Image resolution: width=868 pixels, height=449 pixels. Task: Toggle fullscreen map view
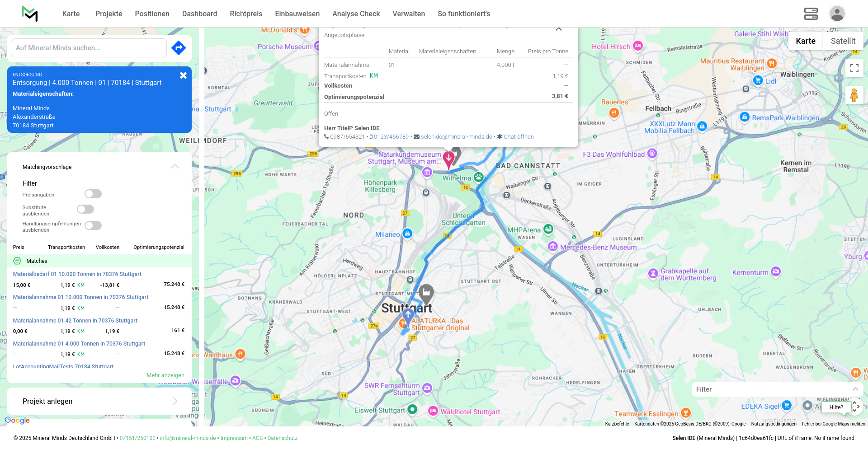click(854, 68)
